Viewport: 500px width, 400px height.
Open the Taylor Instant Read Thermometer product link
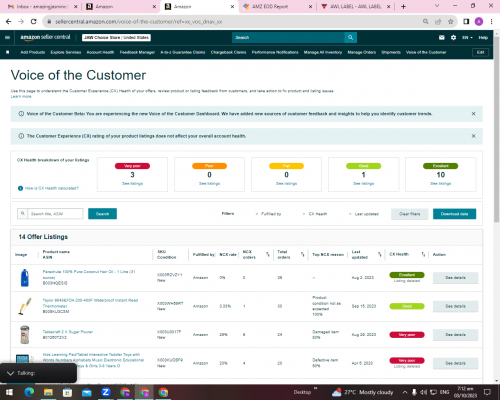tap(90, 303)
